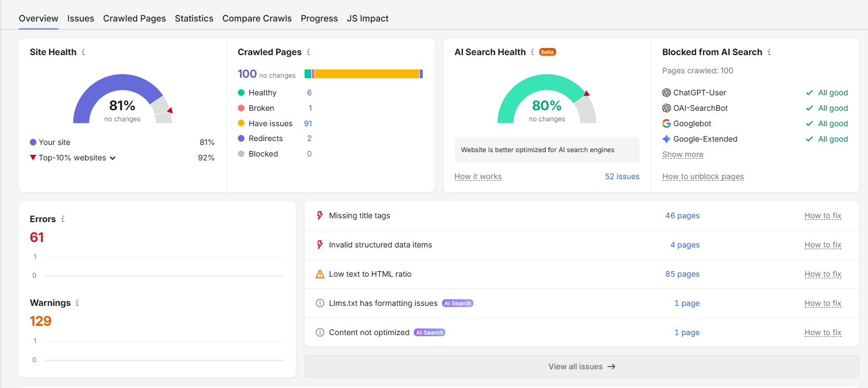Click How to fix for Invalid structured data
The height and width of the screenshot is (388, 868).
823,245
